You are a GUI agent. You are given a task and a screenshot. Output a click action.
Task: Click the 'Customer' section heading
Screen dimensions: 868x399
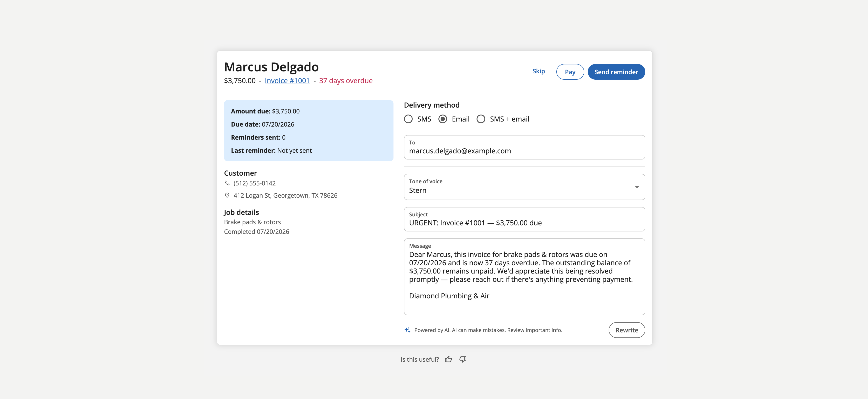(x=240, y=173)
